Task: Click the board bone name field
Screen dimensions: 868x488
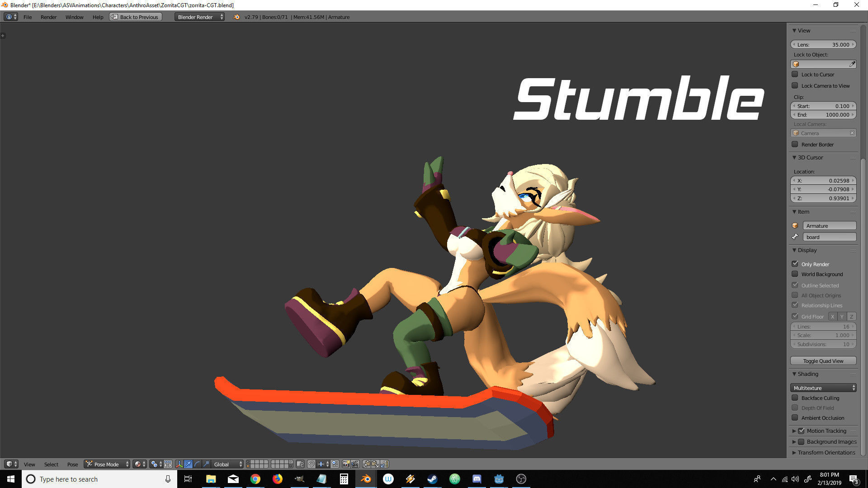Action: click(830, 237)
